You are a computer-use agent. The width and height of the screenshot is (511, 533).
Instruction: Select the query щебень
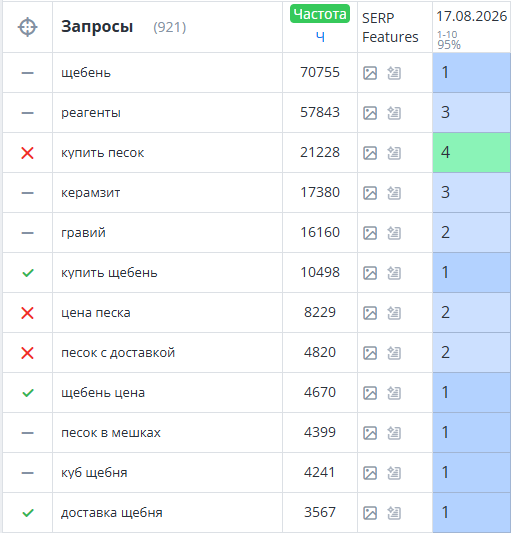click(86, 73)
